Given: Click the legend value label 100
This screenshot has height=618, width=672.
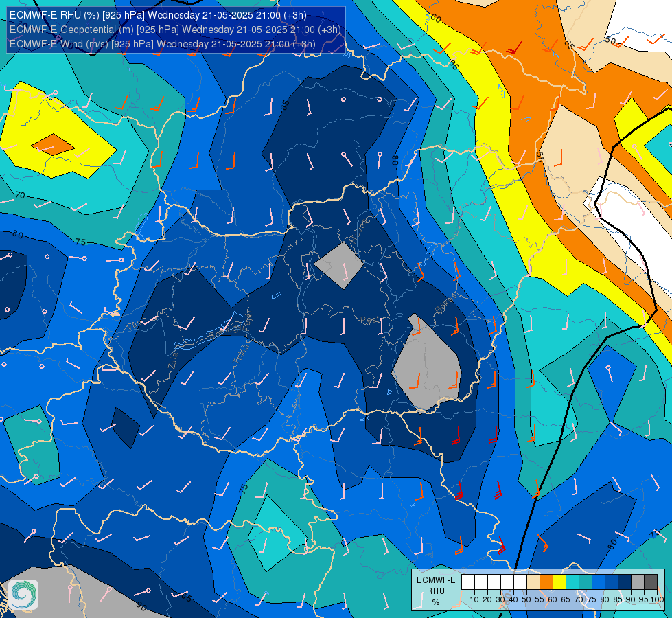Looking at the screenshot, I should pyautogui.click(x=657, y=599).
